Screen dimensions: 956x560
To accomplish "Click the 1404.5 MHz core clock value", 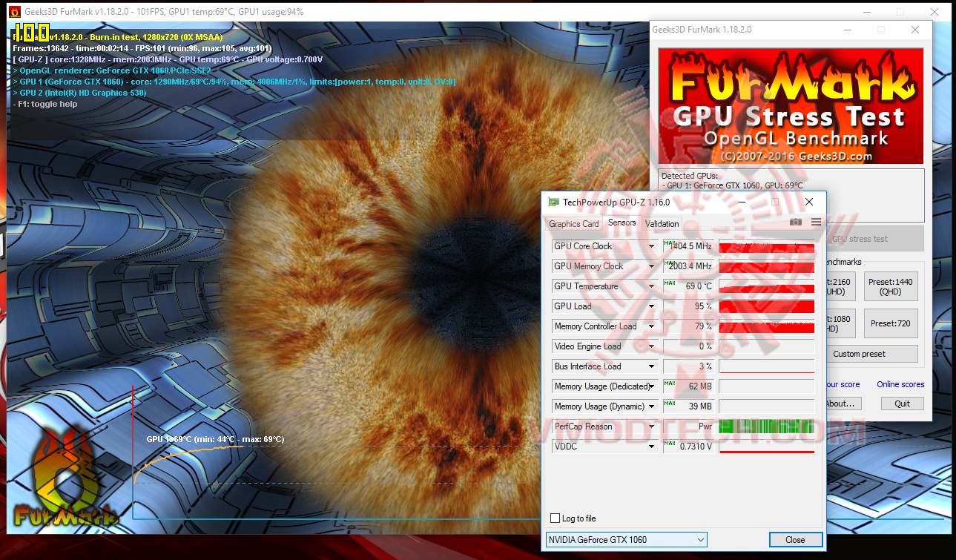I will (688, 246).
